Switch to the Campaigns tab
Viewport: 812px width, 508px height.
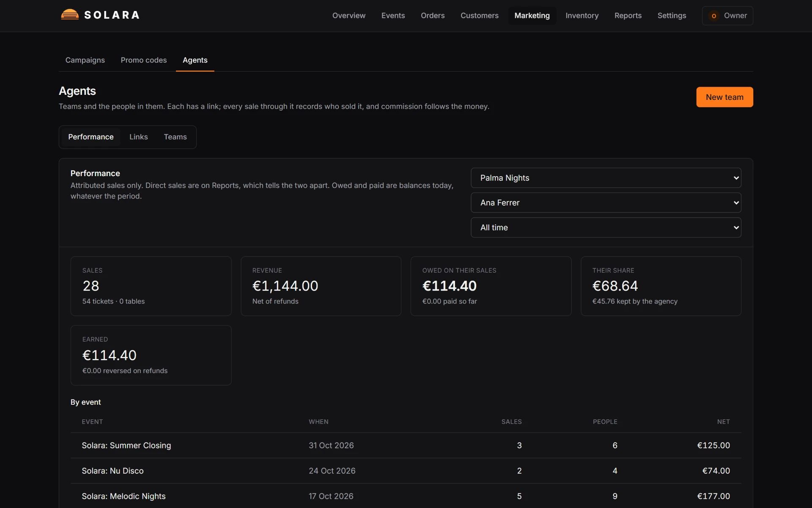(85, 60)
